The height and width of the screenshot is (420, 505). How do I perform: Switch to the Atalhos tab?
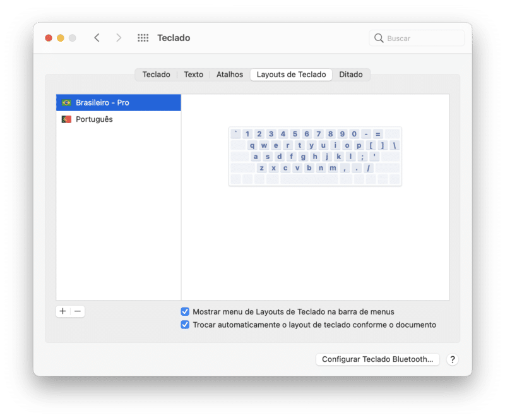click(x=229, y=75)
